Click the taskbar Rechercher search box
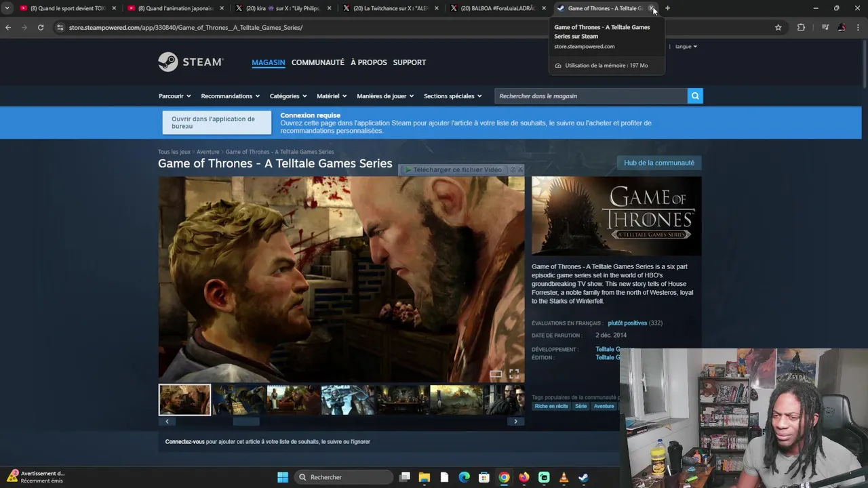 pos(342,477)
